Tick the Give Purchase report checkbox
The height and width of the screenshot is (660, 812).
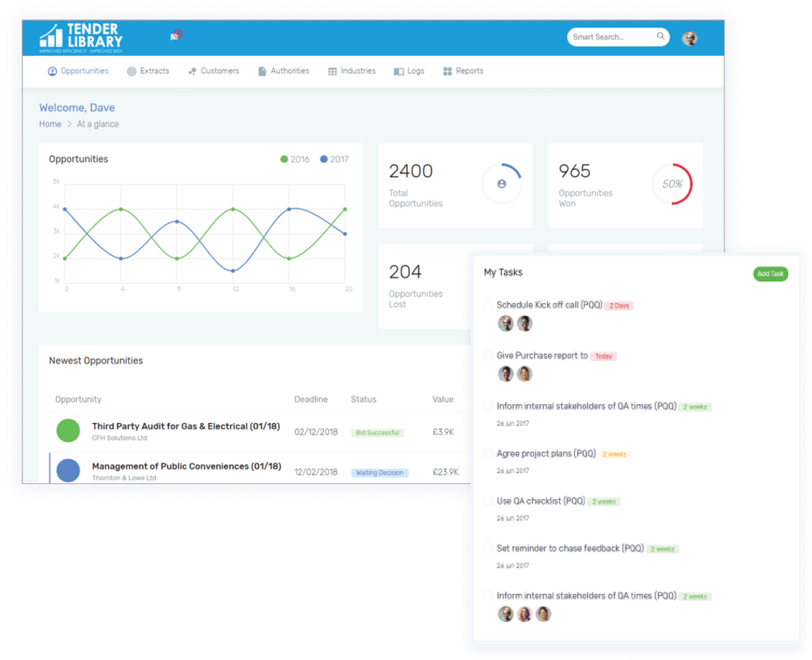(x=488, y=356)
